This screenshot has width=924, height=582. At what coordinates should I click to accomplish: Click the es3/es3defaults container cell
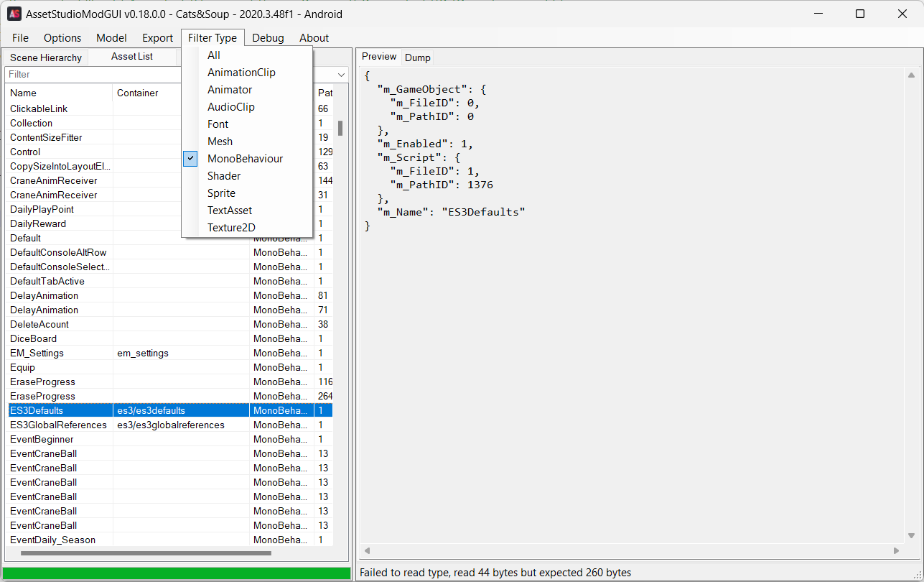click(x=181, y=410)
